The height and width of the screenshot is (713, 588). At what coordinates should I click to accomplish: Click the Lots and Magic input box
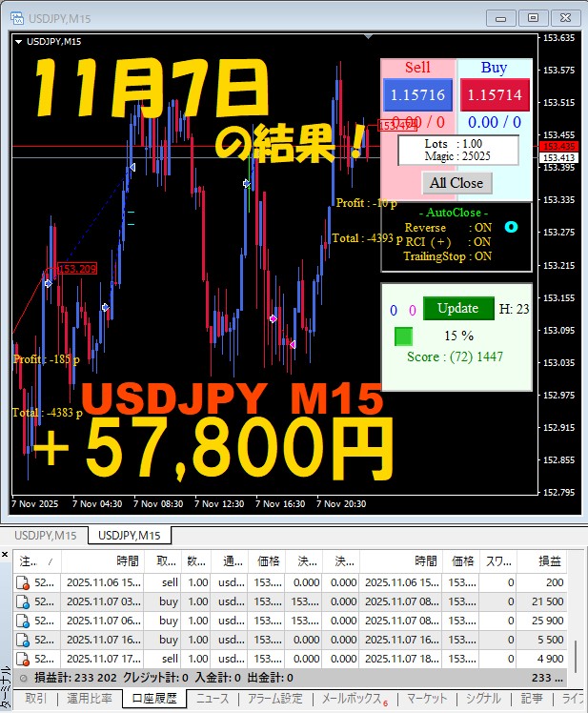[x=458, y=150]
